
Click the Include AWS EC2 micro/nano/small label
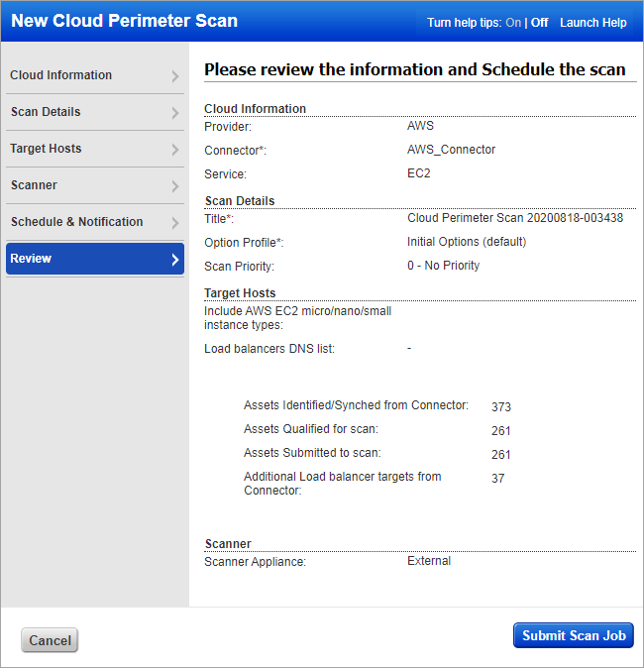point(297,318)
